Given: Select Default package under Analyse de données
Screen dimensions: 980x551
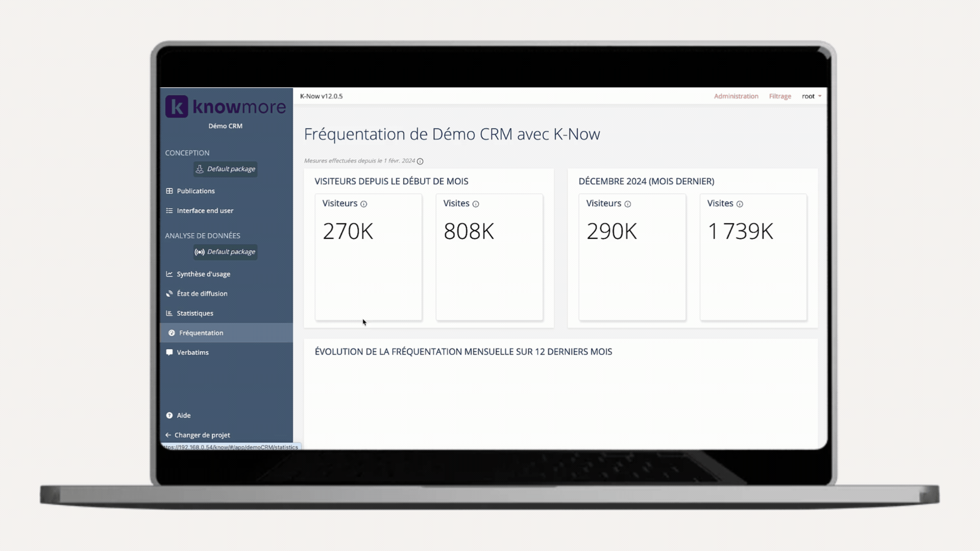Looking at the screenshot, I should [225, 252].
